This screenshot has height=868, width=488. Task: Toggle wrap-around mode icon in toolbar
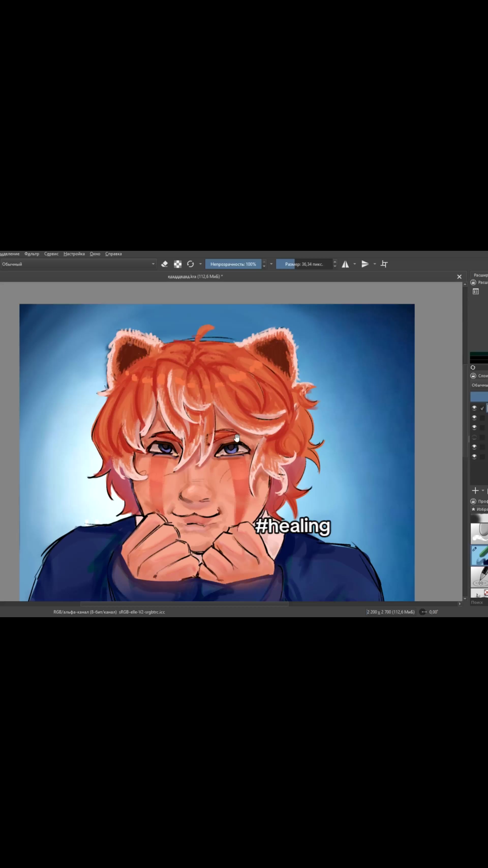point(384,264)
